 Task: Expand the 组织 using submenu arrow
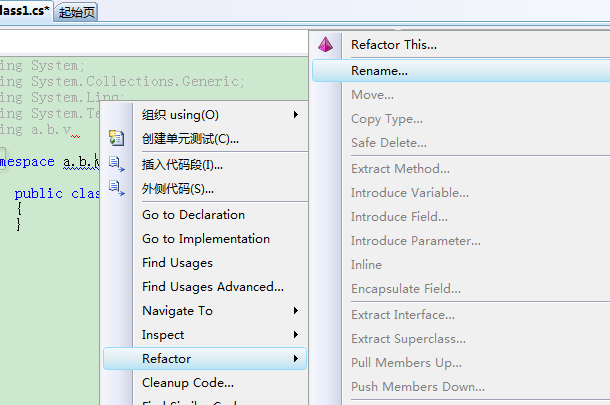(x=296, y=114)
